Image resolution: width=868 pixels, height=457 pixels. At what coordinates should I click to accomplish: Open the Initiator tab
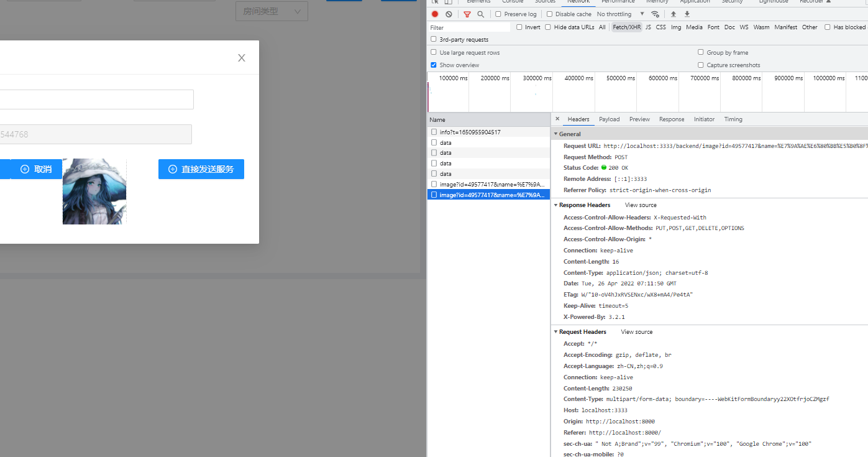[704, 119]
